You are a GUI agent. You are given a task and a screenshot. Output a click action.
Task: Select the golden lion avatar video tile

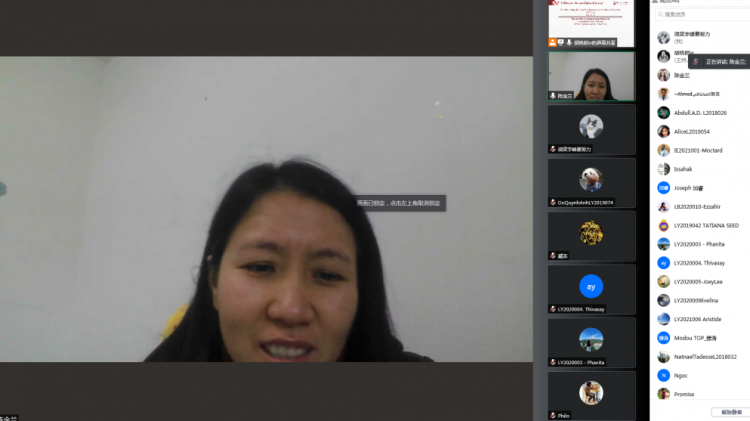(591, 236)
